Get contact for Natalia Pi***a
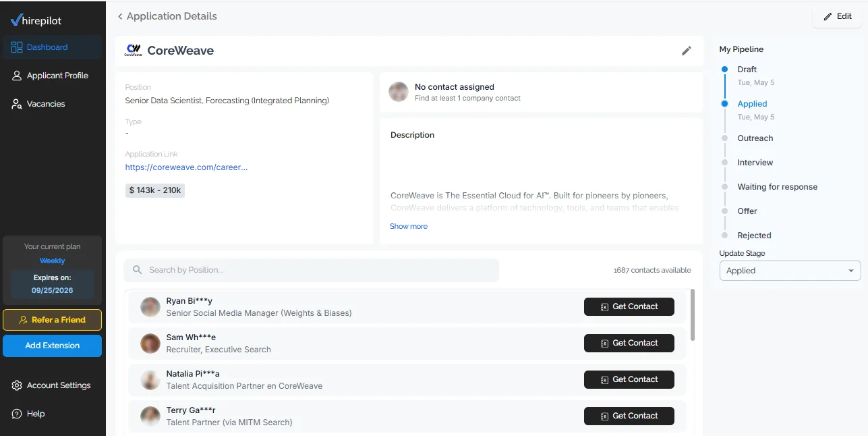The height and width of the screenshot is (436, 868). (629, 379)
